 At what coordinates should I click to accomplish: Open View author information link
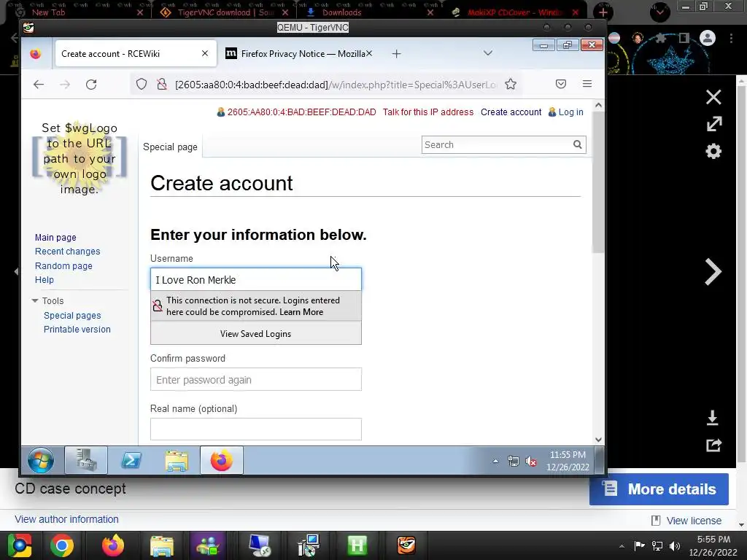(x=66, y=519)
